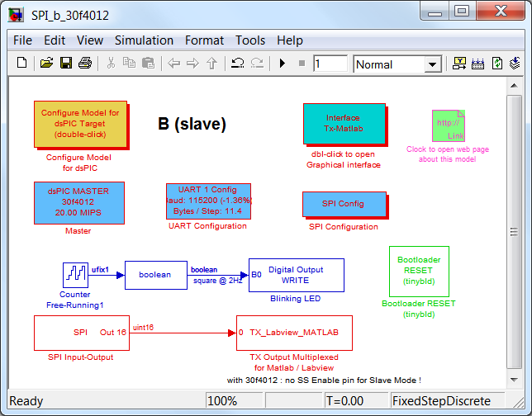Click the Undo arrow icon
Screen dimensions: 532x416
coord(238,64)
